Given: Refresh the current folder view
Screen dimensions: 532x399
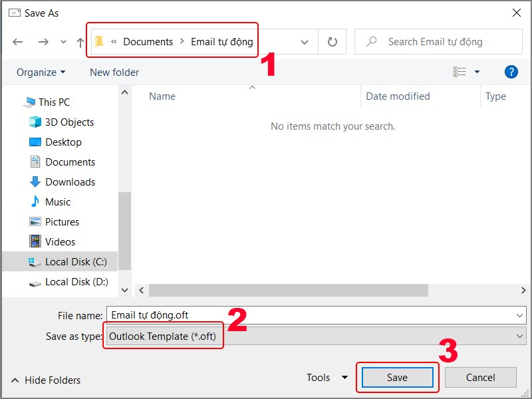Looking at the screenshot, I should (332, 42).
